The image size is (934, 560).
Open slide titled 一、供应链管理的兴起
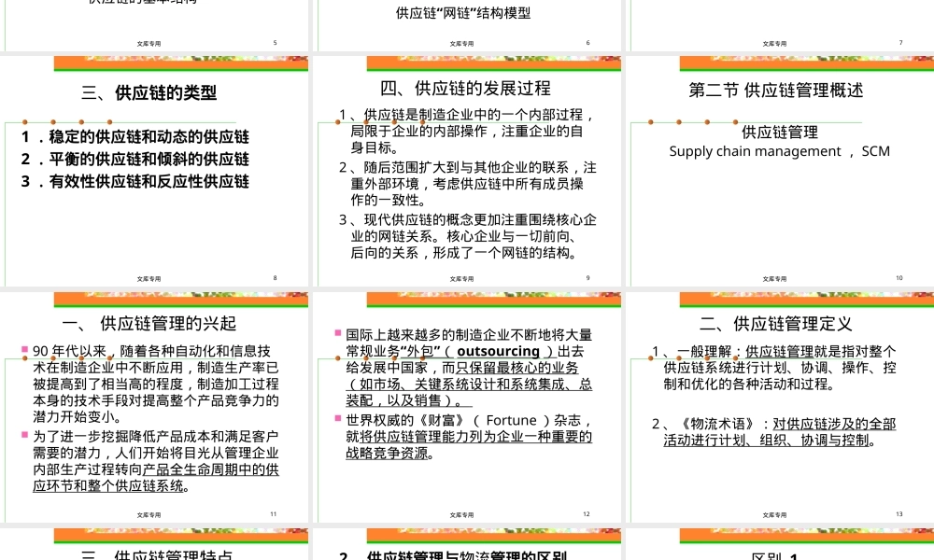[154, 407]
